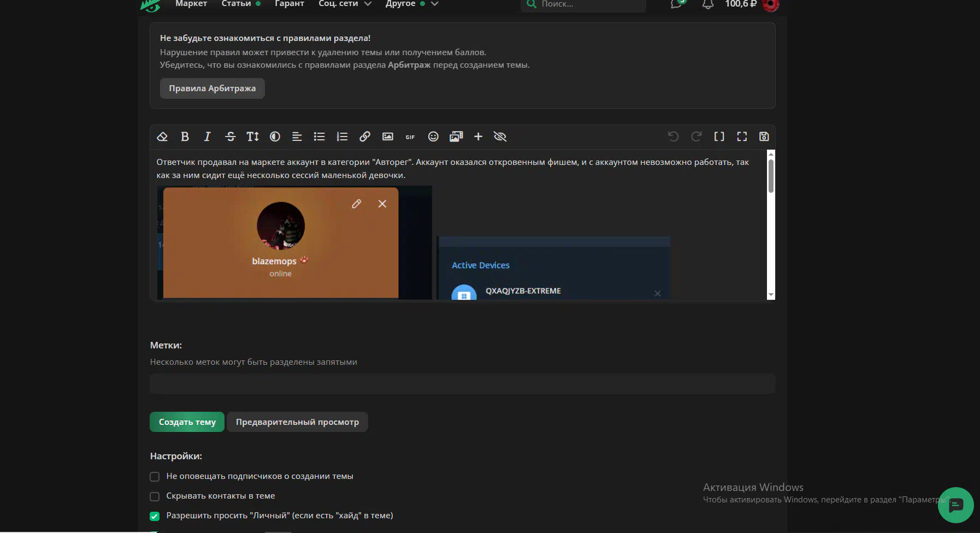
Task: Open the 'Гарант' menu item
Action: coord(289,4)
